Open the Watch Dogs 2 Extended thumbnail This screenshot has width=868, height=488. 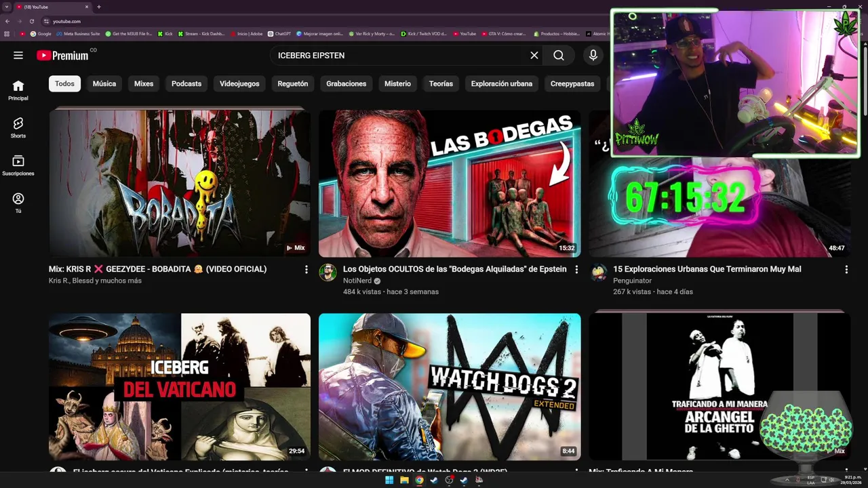point(450,386)
